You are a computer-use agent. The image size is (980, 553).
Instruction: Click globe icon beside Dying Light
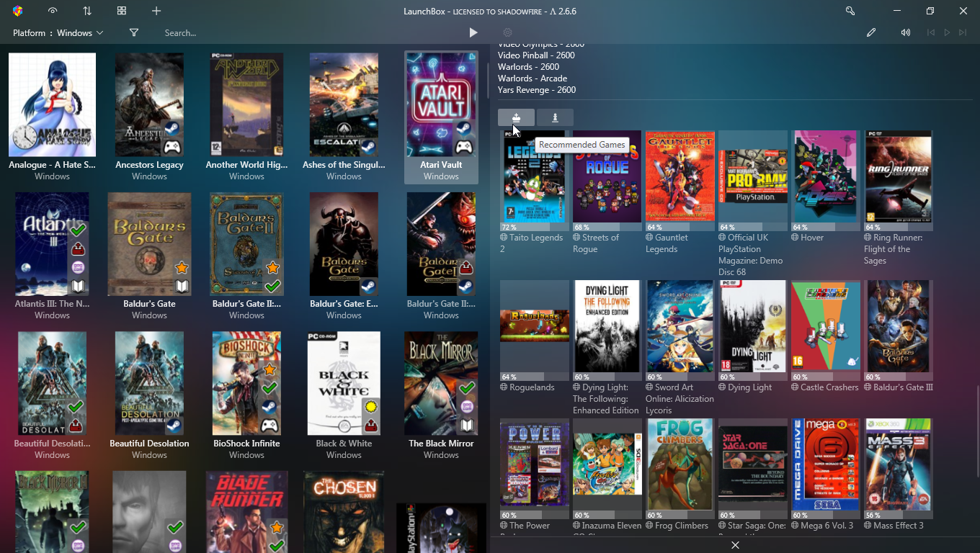[723, 387]
